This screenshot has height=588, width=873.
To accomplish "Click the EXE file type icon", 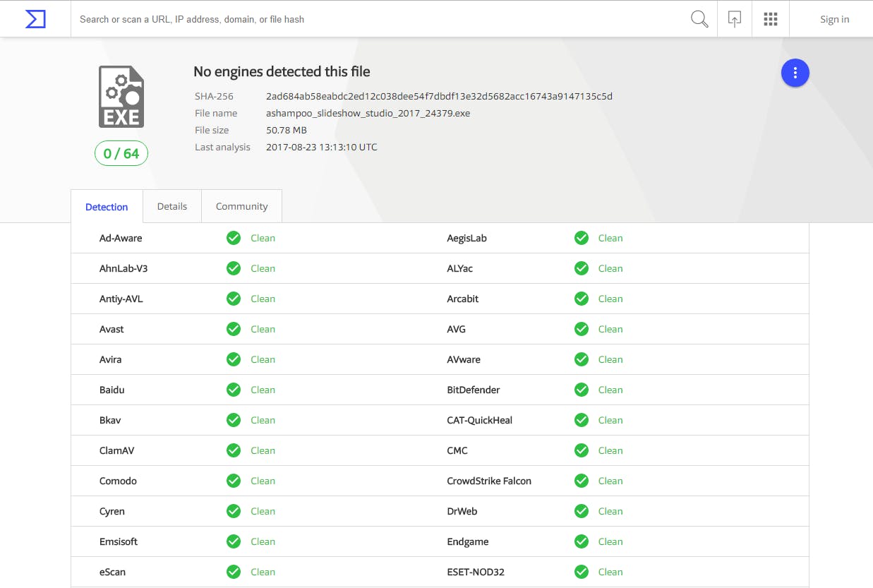I will coord(121,97).
